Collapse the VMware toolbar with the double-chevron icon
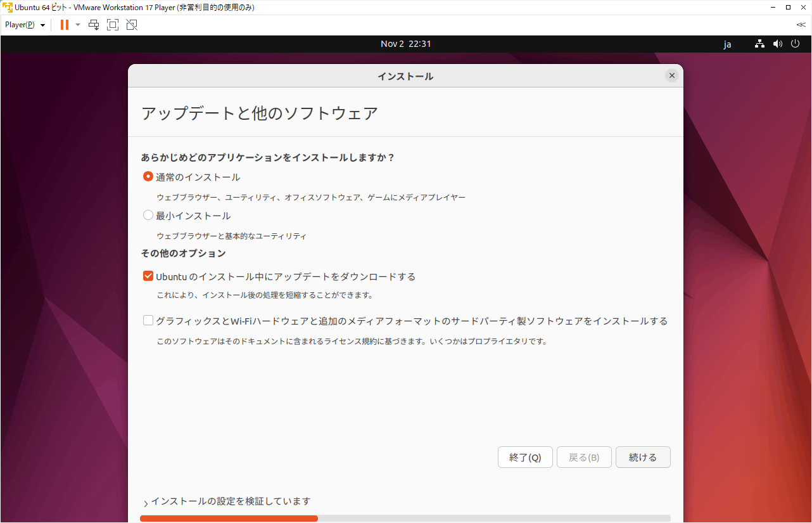Screen dimensions: 812x523 (801, 25)
